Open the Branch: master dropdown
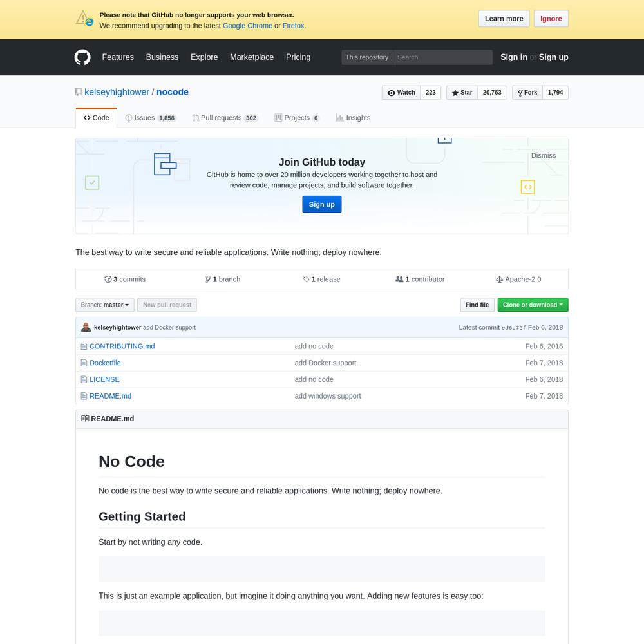644x644 pixels. click(x=105, y=305)
